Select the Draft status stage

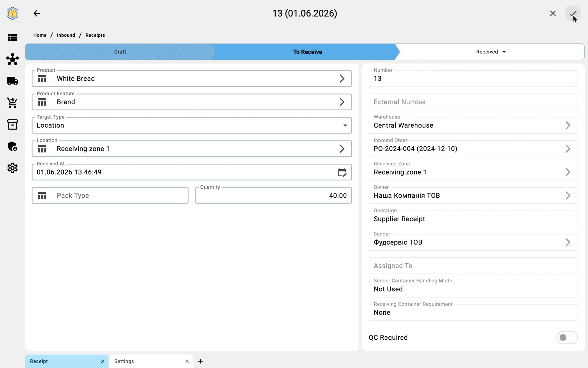tap(120, 52)
